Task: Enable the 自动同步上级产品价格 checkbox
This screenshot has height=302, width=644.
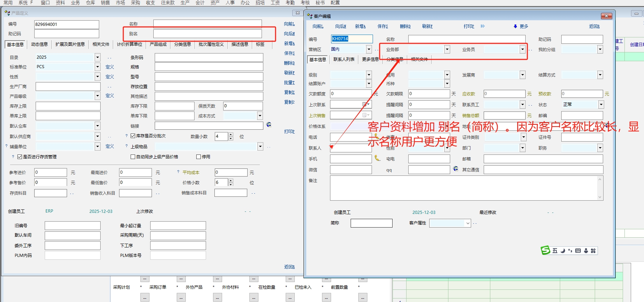Action: 133,157
